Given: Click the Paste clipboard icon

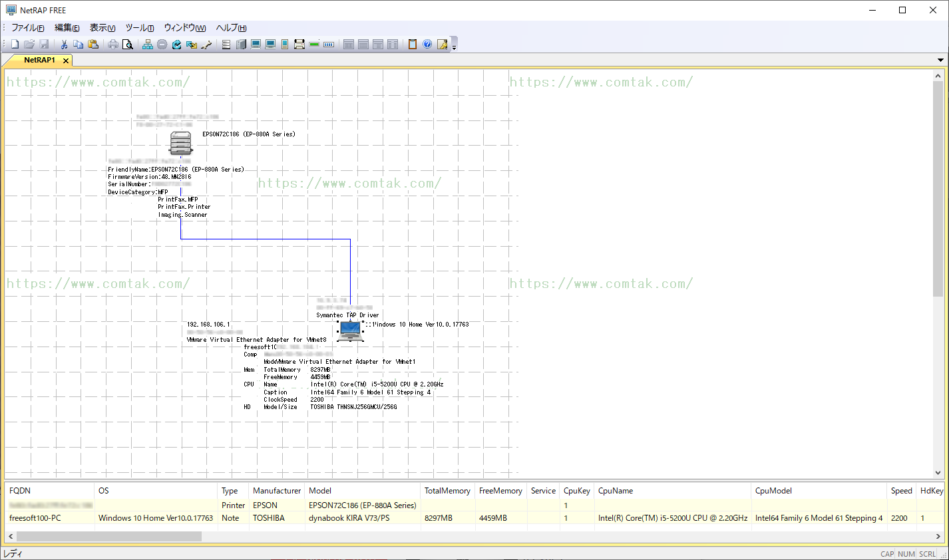Looking at the screenshot, I should (93, 44).
